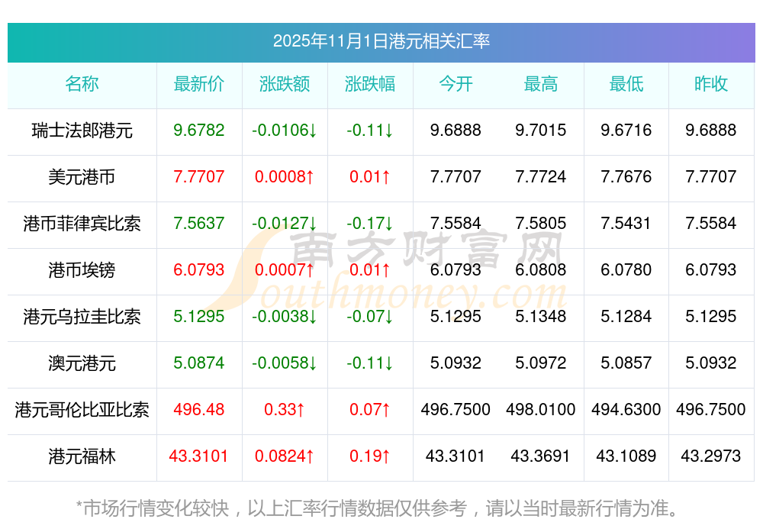Click the high value 498.0100
This screenshot has width=763, height=532.
click(x=541, y=409)
